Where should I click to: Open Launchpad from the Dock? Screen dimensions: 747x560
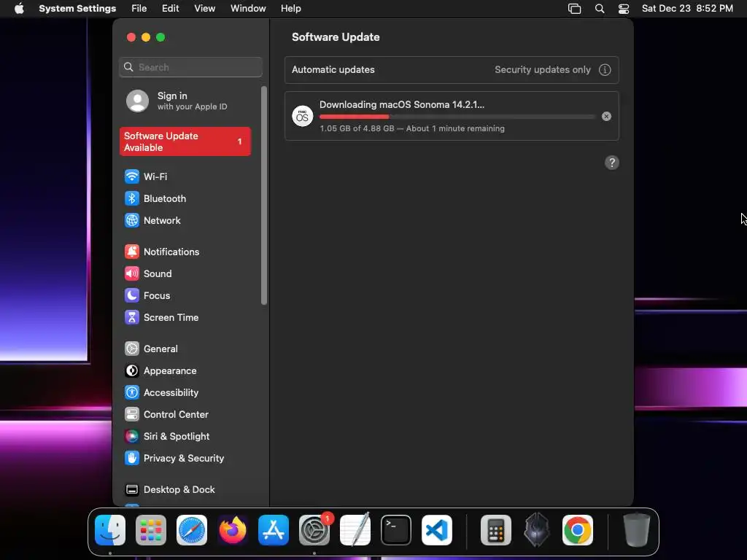coord(151,530)
